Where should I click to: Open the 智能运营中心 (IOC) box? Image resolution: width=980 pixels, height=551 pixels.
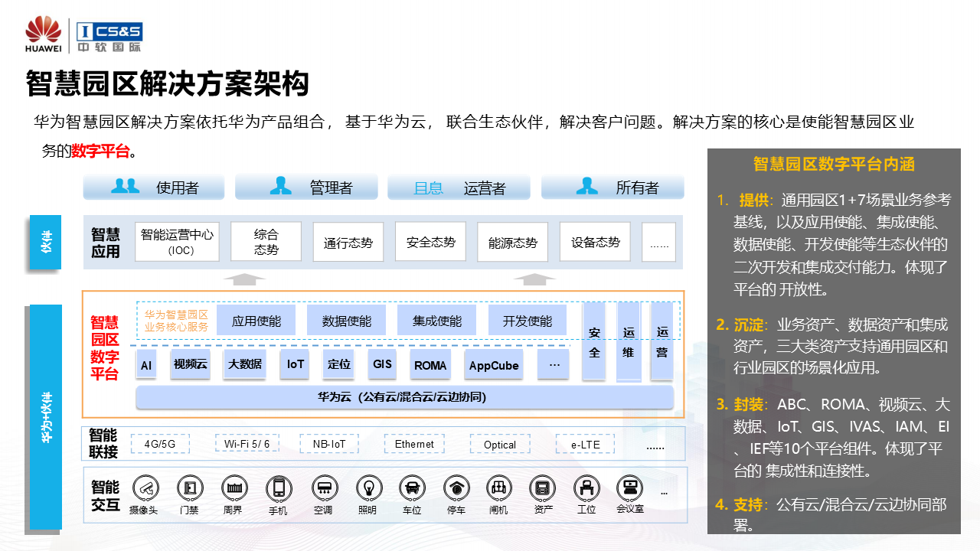pyautogui.click(x=177, y=242)
